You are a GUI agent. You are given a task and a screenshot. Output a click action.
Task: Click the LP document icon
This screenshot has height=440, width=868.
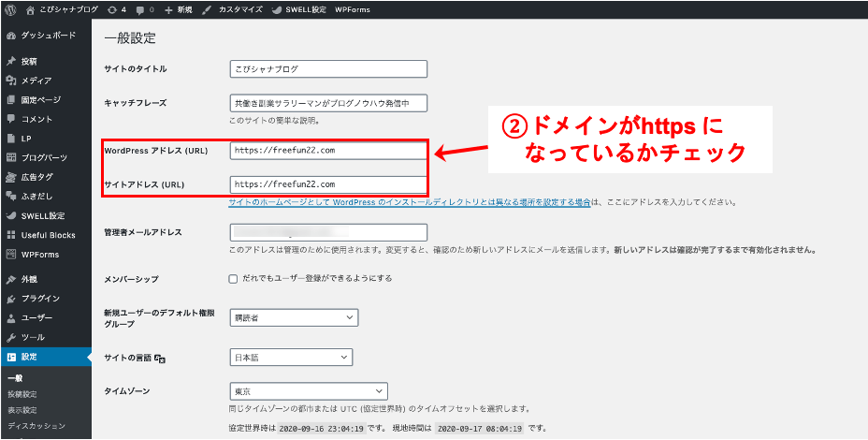click(10, 139)
